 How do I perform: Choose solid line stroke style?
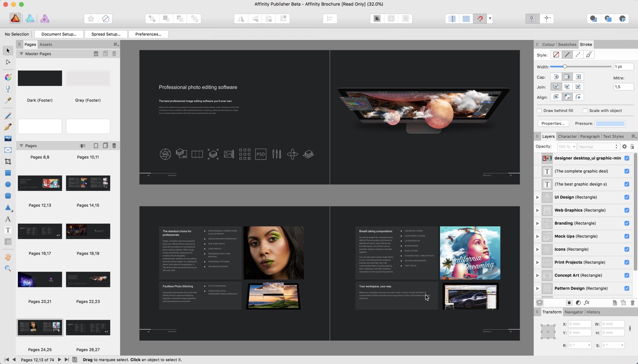coord(567,55)
